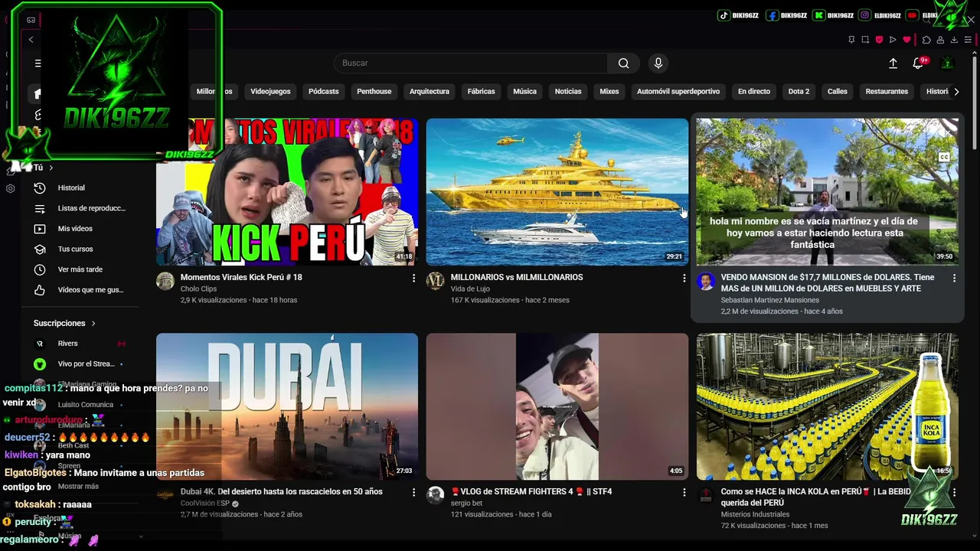Select the Dota 2 chip
The width and height of the screenshot is (980, 551).
point(799,92)
